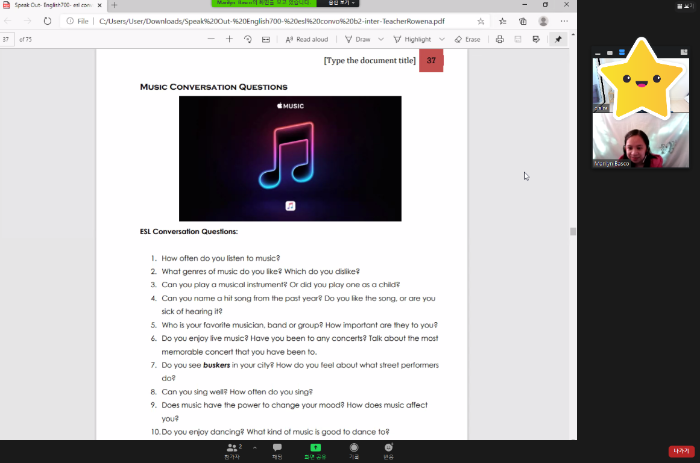Toggle fit to page width
The height and width of the screenshot is (463, 700).
click(x=266, y=39)
